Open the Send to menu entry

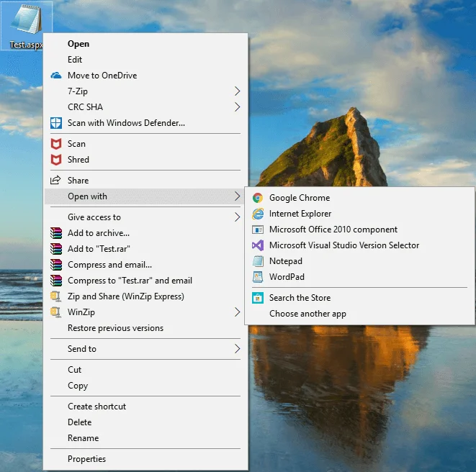pos(145,348)
